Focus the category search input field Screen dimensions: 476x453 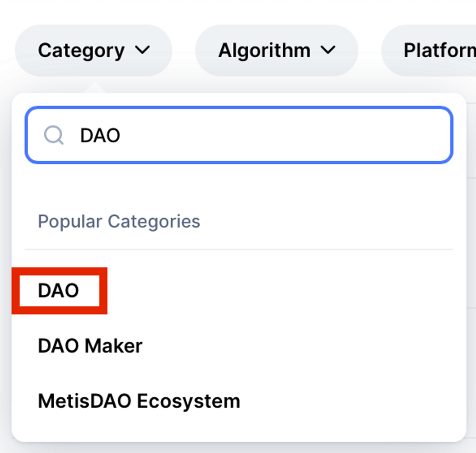239,135
